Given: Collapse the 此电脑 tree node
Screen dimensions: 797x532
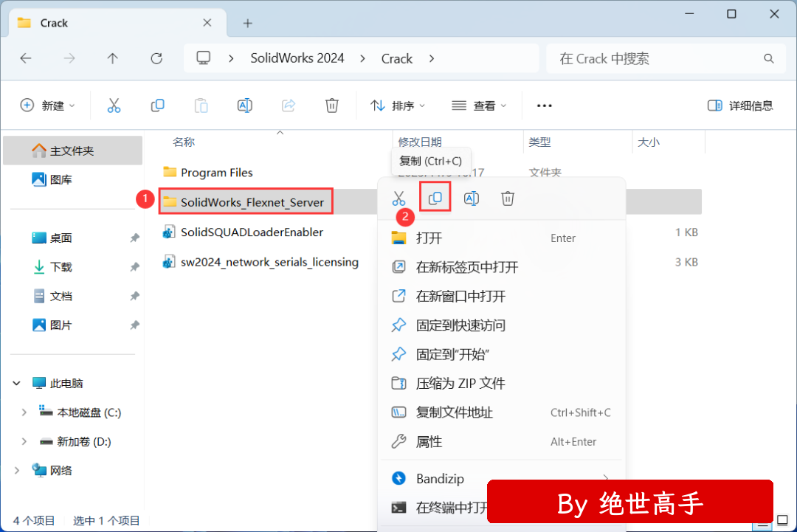Looking at the screenshot, I should (16, 384).
